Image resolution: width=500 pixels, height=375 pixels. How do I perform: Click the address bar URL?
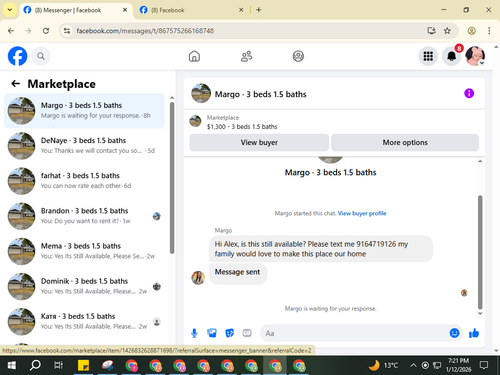pyautogui.click(x=145, y=31)
